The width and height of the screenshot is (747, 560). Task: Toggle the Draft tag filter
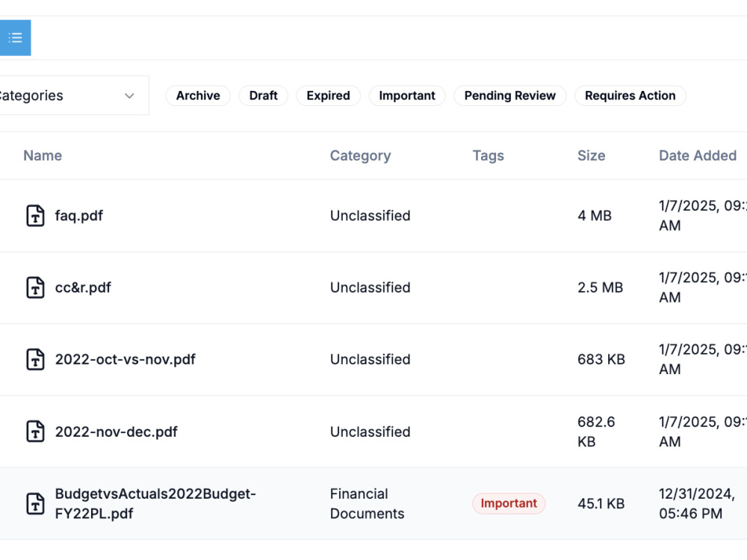(263, 96)
